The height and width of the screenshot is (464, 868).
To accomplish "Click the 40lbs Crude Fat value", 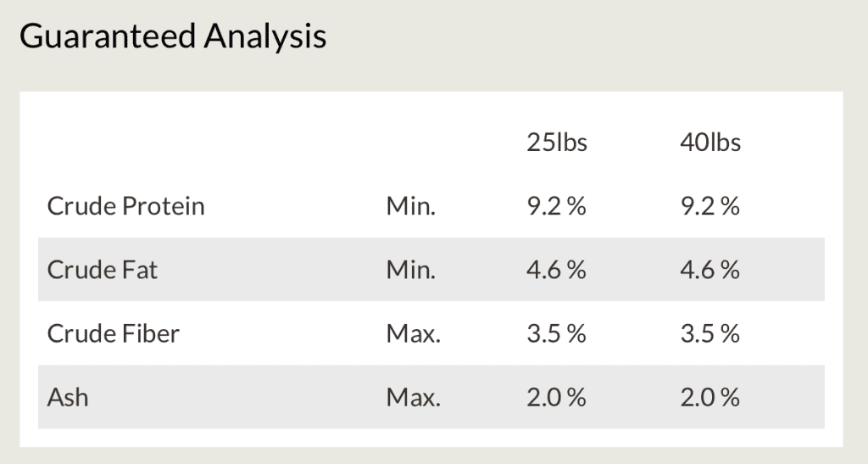I will pos(710,270).
